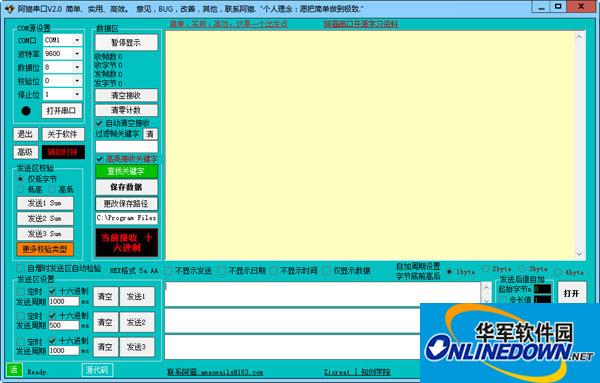Click receive area scrollbar down arrow
600x383 pixels.
579,254
